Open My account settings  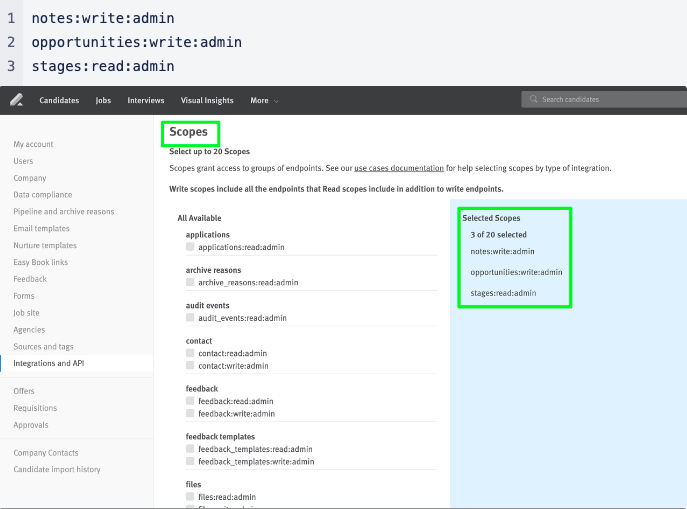[x=33, y=144]
